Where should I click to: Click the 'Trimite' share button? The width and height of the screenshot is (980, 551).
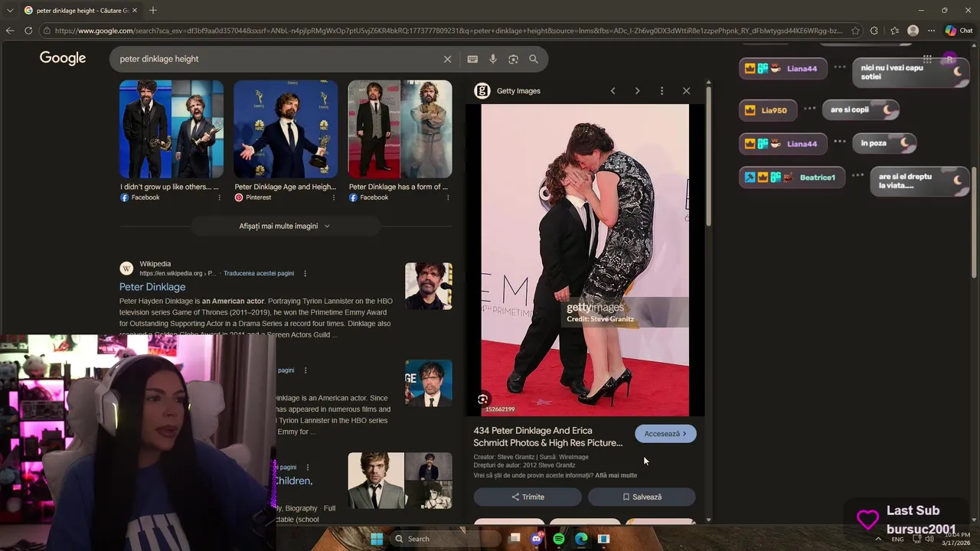528,497
